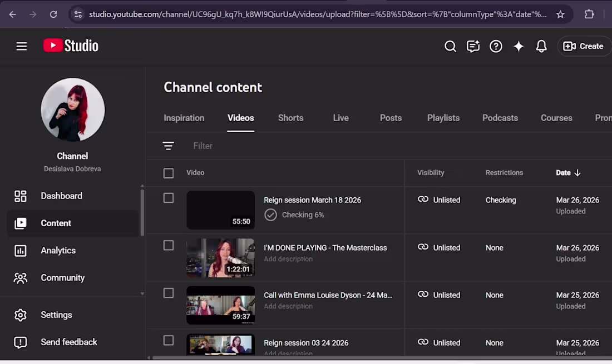Bookmark this page with the star icon
612x364 pixels.
pyautogui.click(x=560, y=14)
